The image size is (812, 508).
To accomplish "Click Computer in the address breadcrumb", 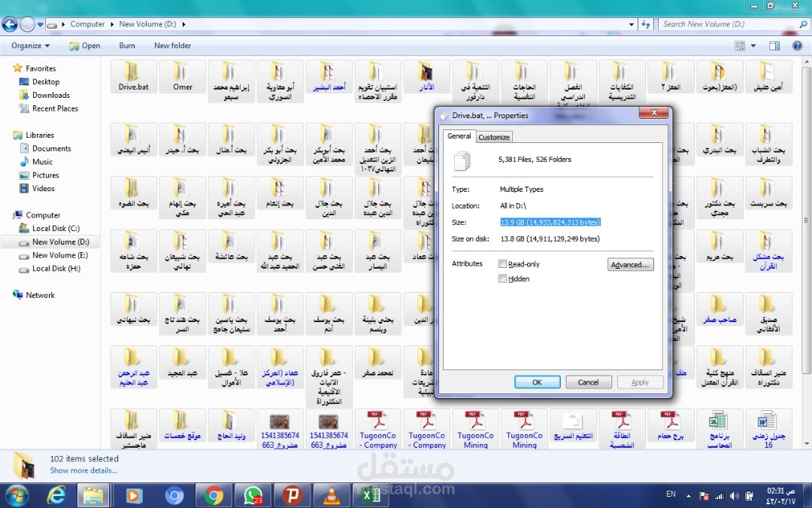I will [87, 24].
